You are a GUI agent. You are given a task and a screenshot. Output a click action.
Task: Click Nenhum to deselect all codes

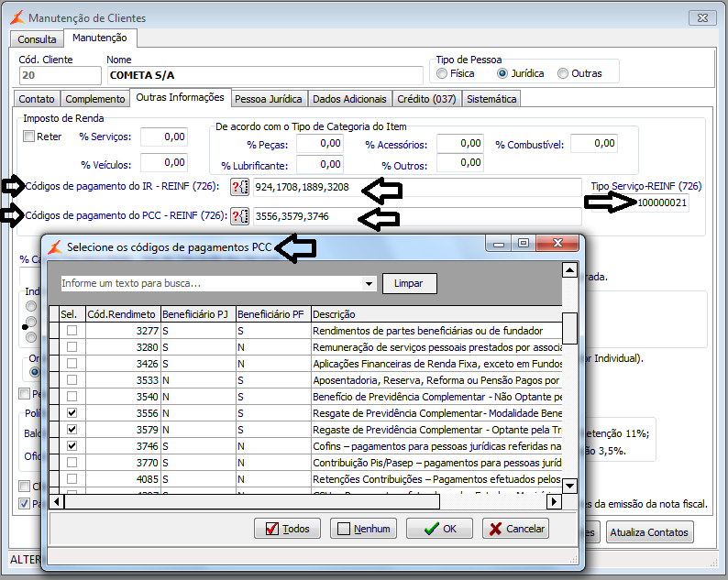[x=364, y=529]
